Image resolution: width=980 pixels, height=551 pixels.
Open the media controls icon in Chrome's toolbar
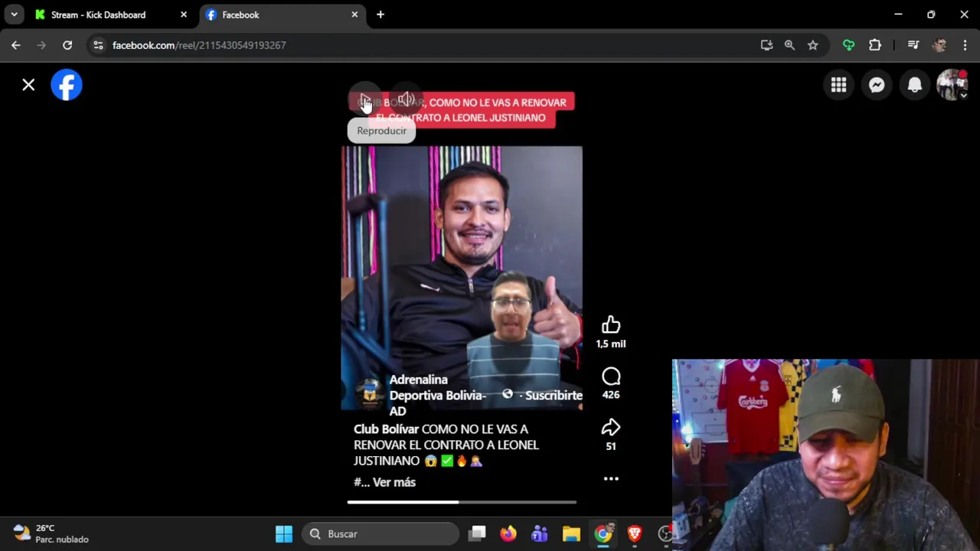click(913, 45)
